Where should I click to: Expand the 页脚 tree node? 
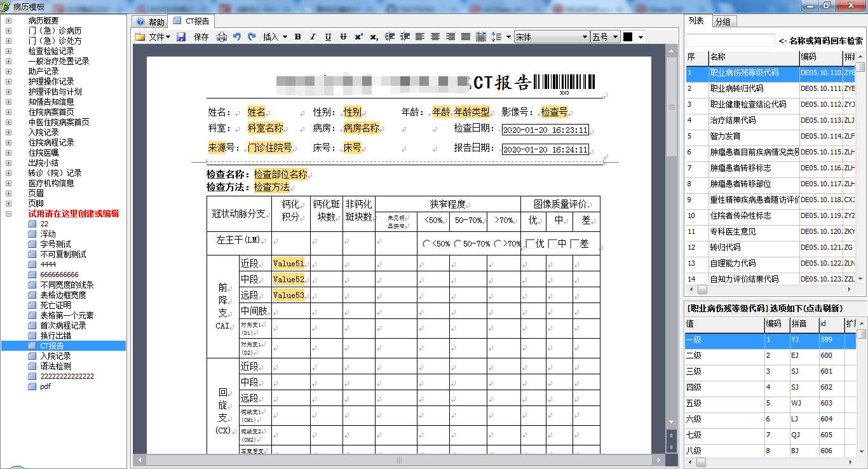coord(8,203)
